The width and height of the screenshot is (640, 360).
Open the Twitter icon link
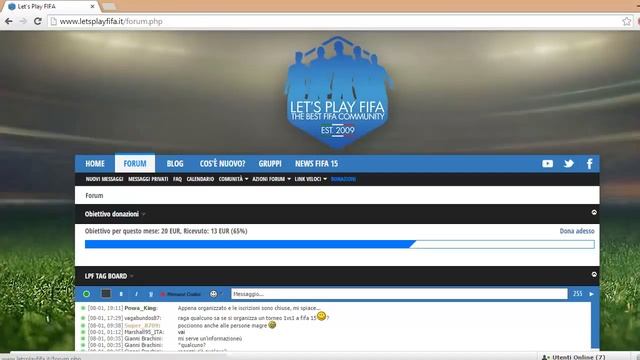click(x=569, y=164)
